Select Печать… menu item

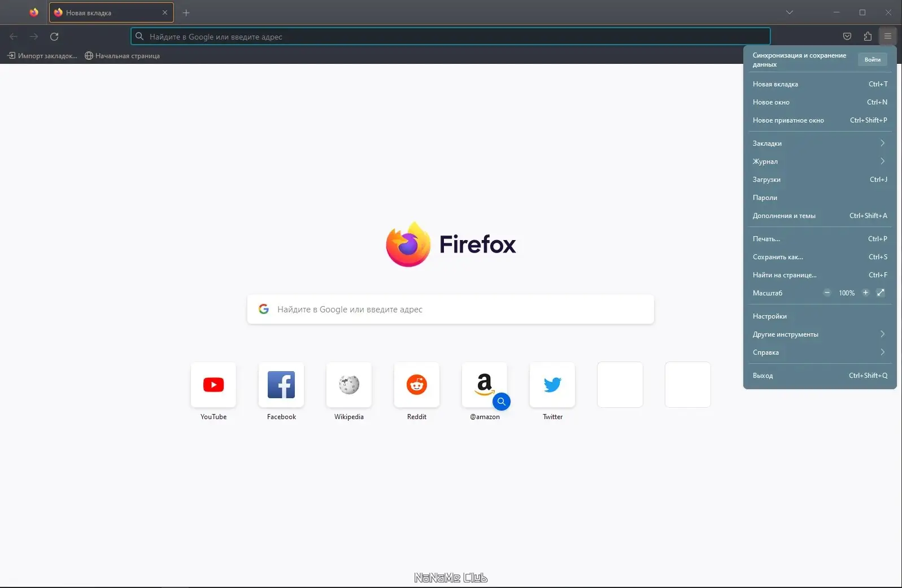[820, 239]
